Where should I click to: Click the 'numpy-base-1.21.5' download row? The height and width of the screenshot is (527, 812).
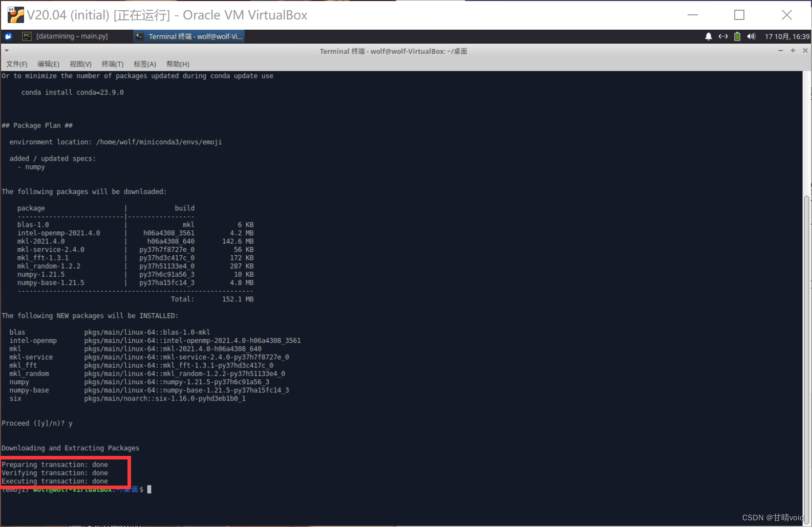(x=136, y=282)
